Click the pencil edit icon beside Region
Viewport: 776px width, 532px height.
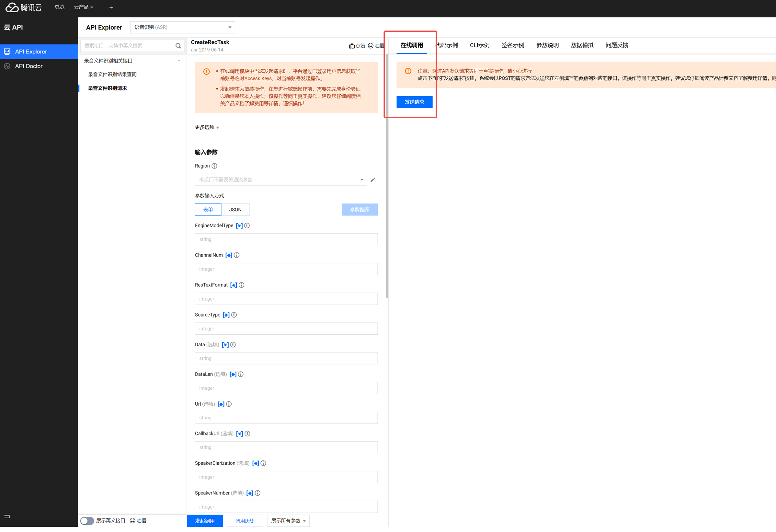pos(373,180)
